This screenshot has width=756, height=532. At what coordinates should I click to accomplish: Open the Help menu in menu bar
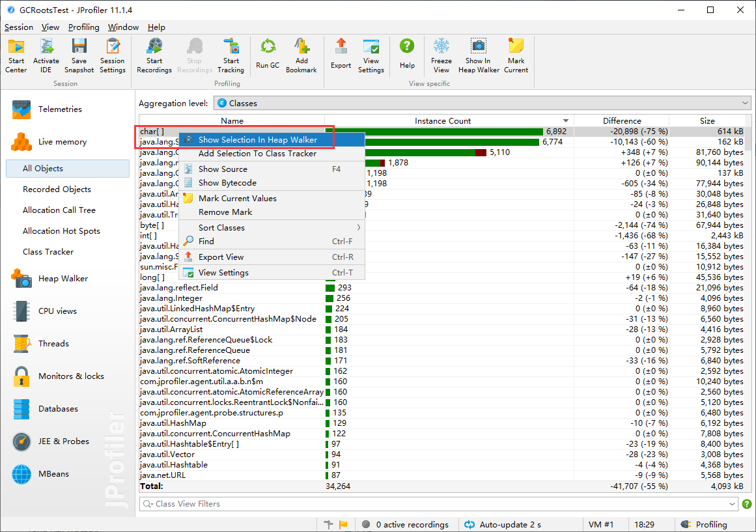[x=156, y=27]
